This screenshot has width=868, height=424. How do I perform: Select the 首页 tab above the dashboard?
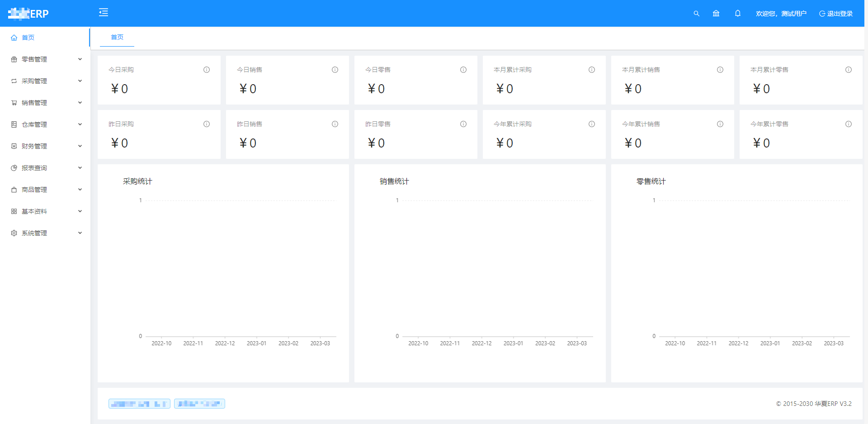[117, 37]
